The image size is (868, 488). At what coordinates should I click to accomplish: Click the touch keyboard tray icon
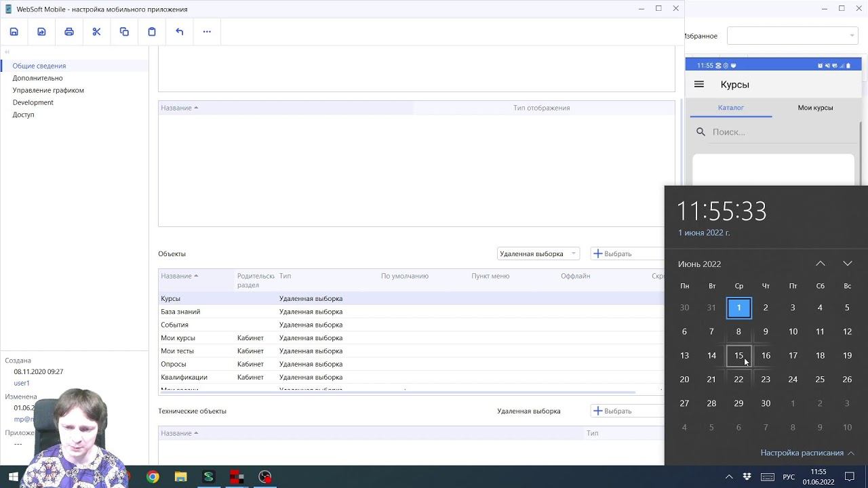point(768,477)
